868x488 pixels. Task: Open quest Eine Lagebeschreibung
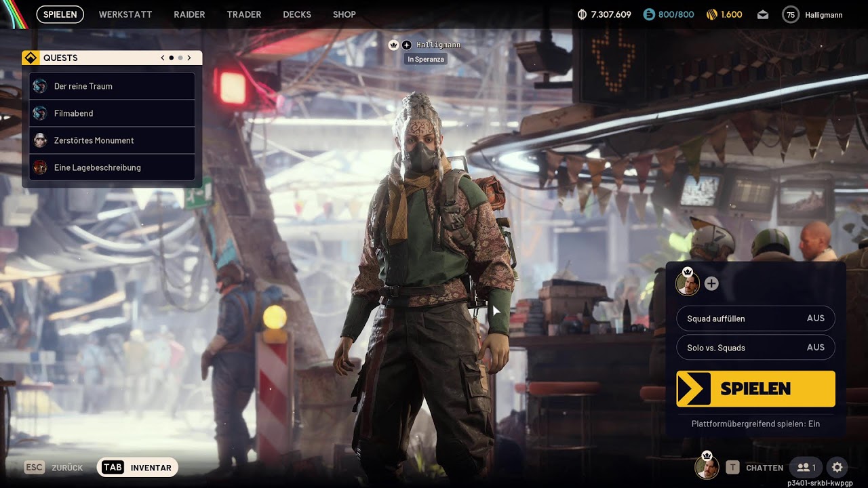[113, 167]
